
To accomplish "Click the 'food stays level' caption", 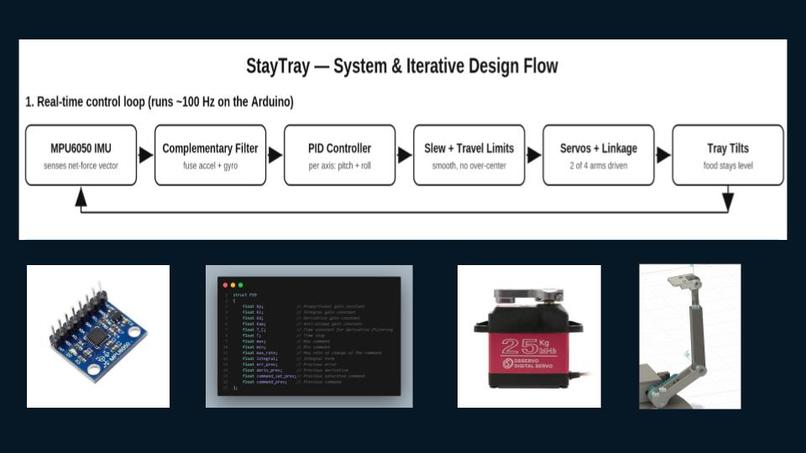I will click(728, 166).
